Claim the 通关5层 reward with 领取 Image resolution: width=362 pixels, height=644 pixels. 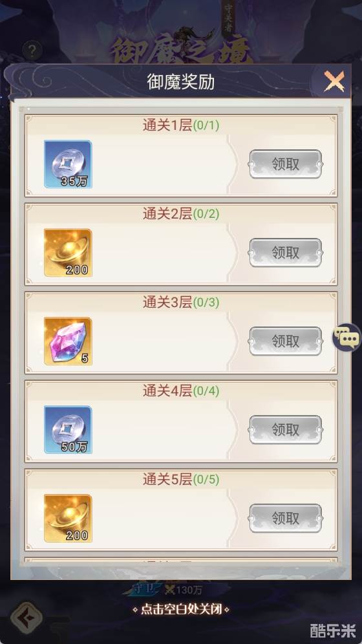tap(286, 519)
